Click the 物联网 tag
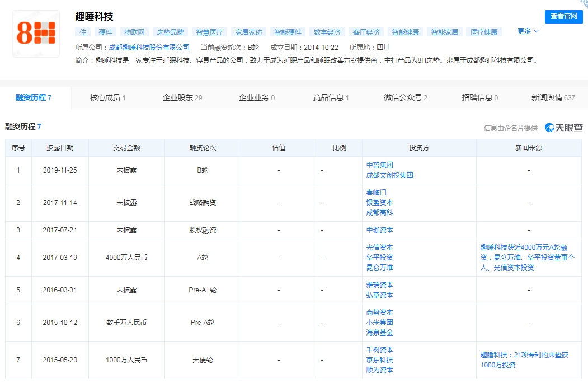 [134, 32]
